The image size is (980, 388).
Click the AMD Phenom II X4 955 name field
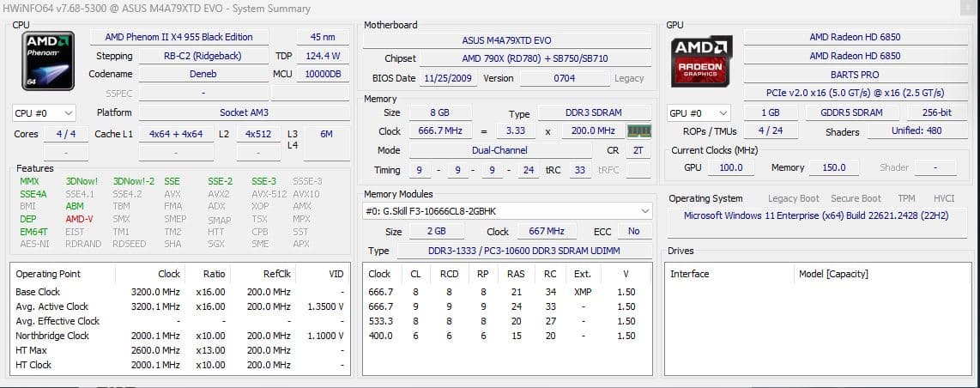(x=178, y=37)
